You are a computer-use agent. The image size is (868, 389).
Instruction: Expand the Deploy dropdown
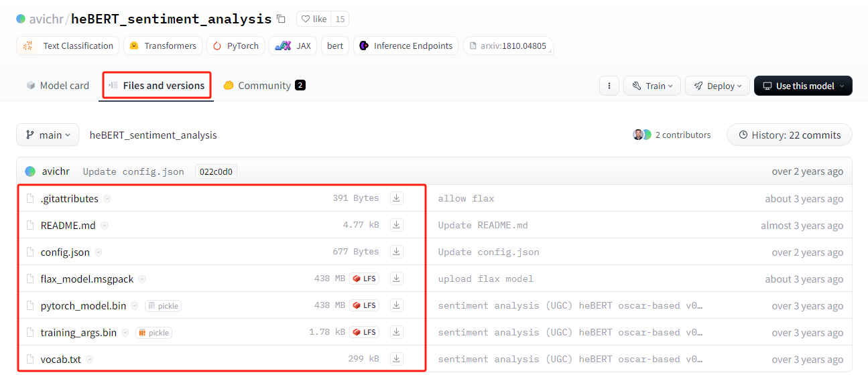[718, 86]
